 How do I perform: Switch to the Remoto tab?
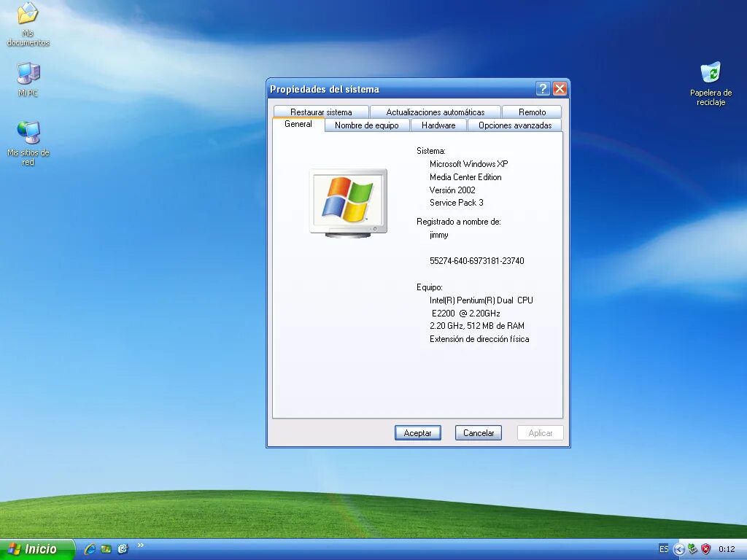click(x=532, y=112)
